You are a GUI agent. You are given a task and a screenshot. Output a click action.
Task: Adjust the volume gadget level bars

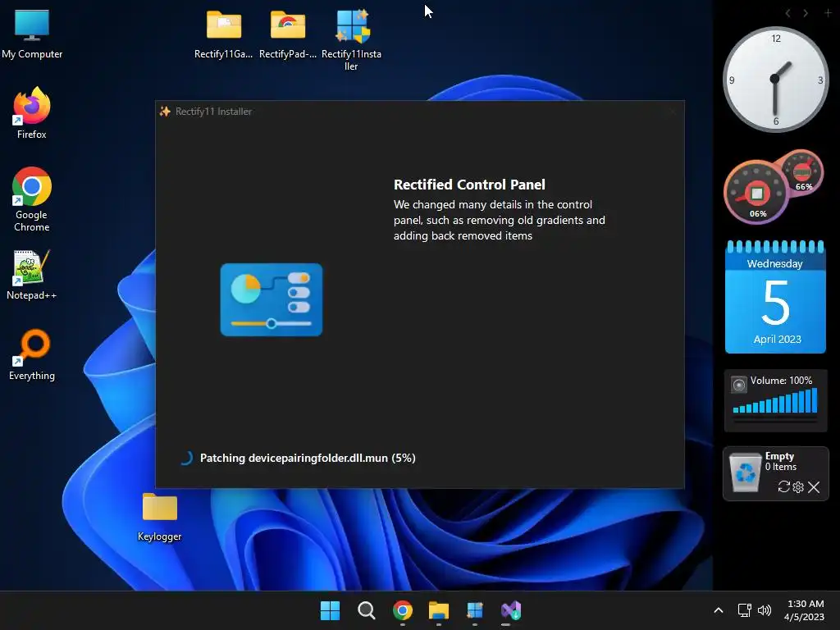click(775, 400)
